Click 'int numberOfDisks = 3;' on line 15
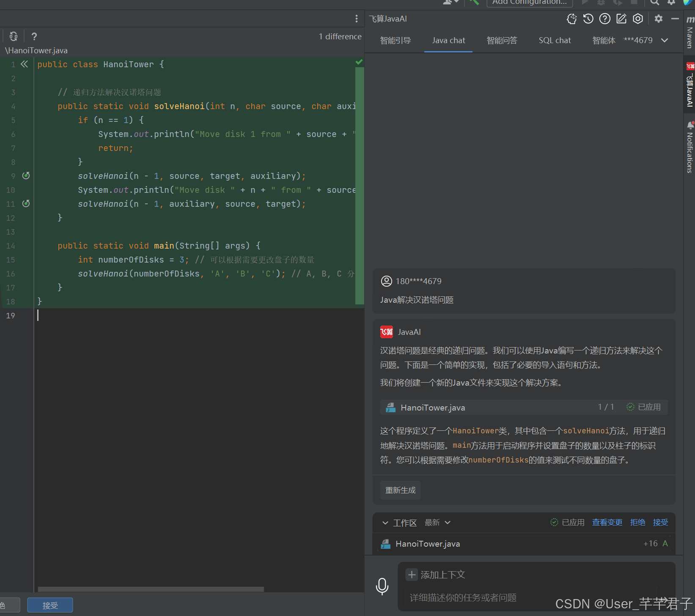This screenshot has height=616, width=695. 133,260
